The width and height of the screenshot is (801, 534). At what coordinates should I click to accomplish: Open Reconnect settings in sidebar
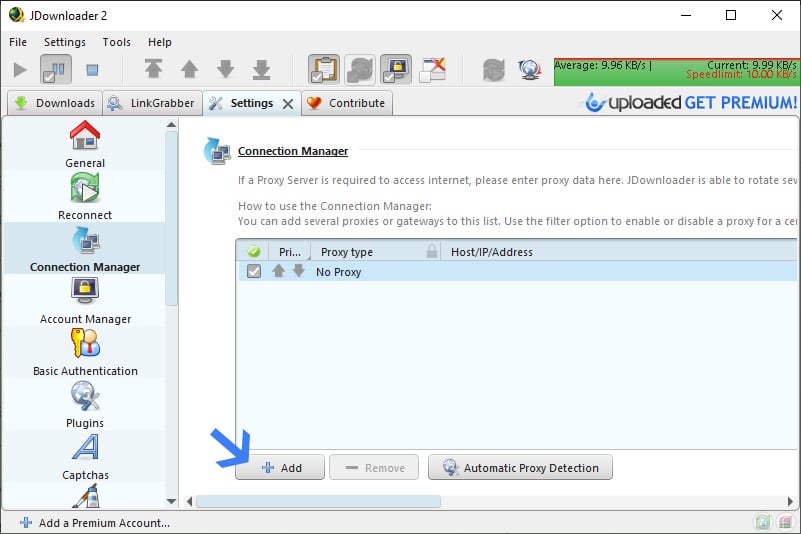coord(85,196)
